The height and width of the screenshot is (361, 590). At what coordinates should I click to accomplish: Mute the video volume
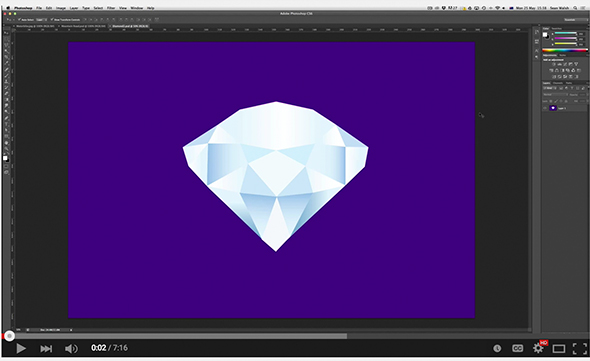coord(71,349)
